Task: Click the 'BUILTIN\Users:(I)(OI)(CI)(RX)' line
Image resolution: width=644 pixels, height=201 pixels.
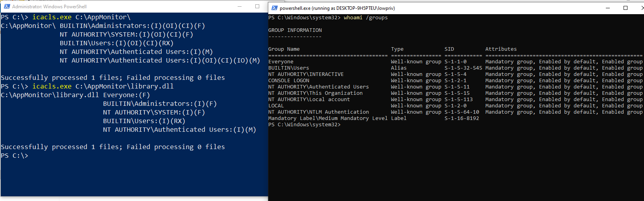Action: [116, 43]
